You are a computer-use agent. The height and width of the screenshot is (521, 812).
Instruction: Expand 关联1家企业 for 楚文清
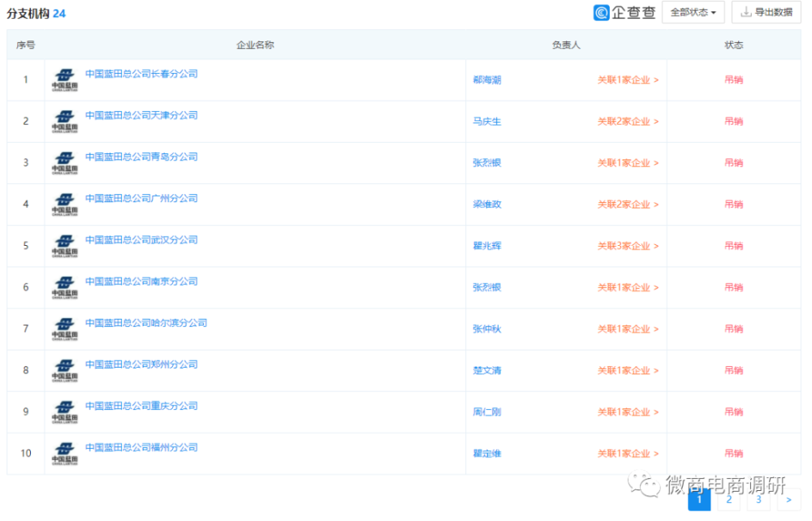(x=628, y=370)
